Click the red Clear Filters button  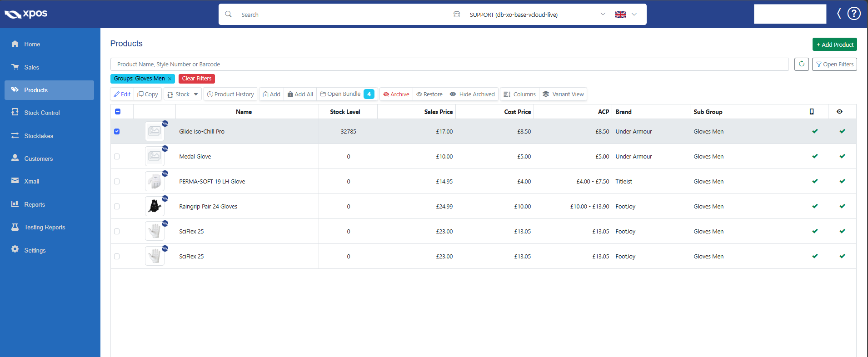coord(196,79)
